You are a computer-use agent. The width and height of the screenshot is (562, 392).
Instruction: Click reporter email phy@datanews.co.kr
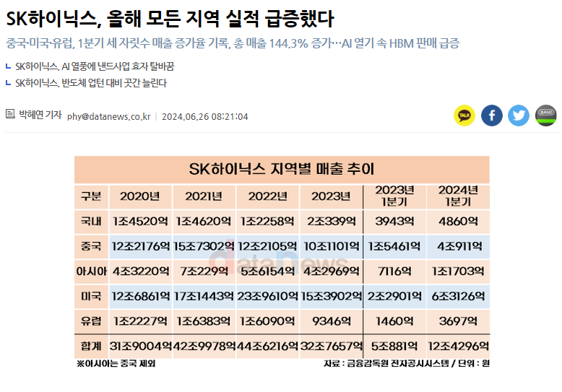[108, 116]
